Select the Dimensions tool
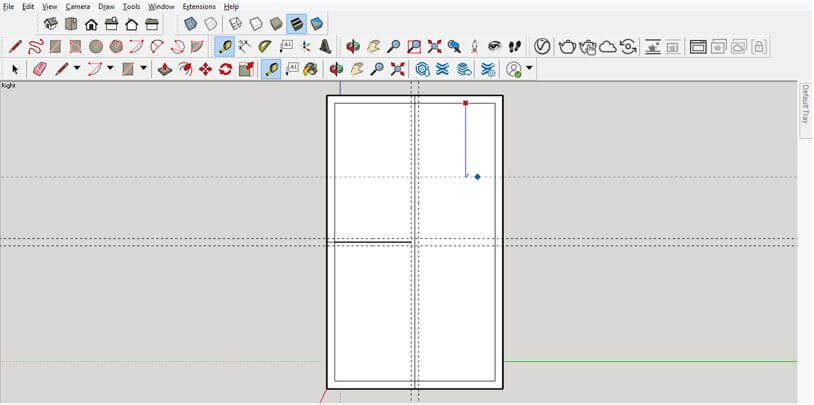Screen dimensions: 814x405 (x=245, y=47)
